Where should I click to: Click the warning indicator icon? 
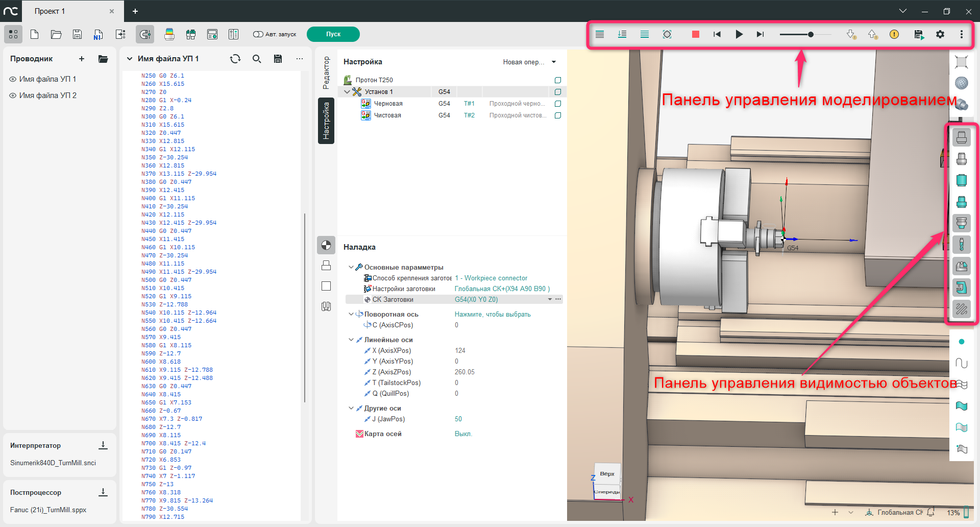pos(894,34)
